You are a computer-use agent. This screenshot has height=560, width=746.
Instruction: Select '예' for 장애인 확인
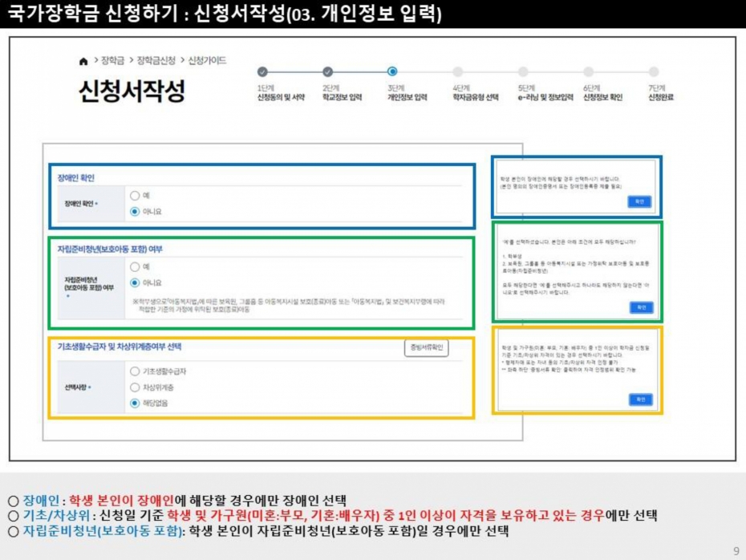(x=135, y=196)
